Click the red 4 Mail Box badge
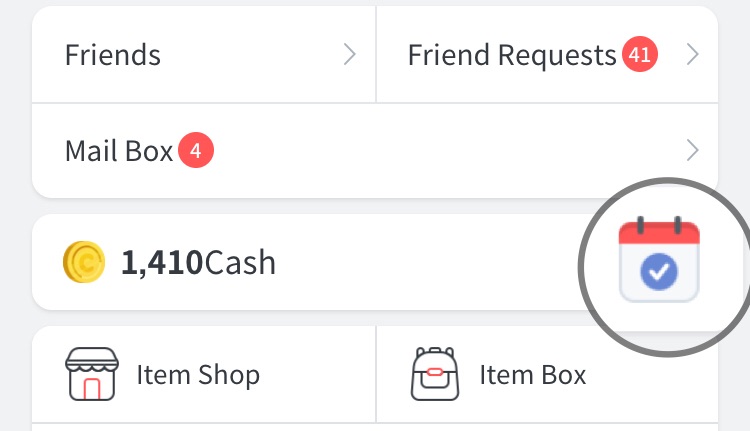Viewport: 750px width, 431px height. 196,151
